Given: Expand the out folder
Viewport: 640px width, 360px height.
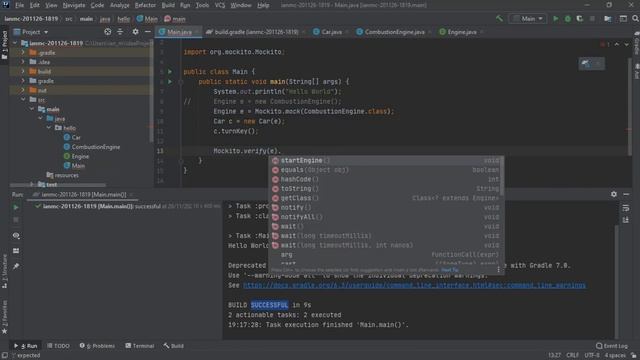Looking at the screenshot, I should point(23,90).
